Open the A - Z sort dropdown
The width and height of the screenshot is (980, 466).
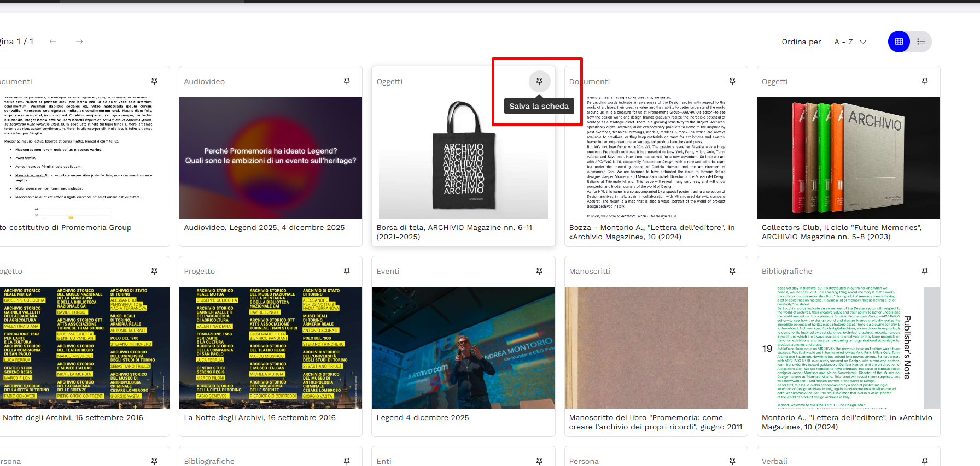point(850,42)
